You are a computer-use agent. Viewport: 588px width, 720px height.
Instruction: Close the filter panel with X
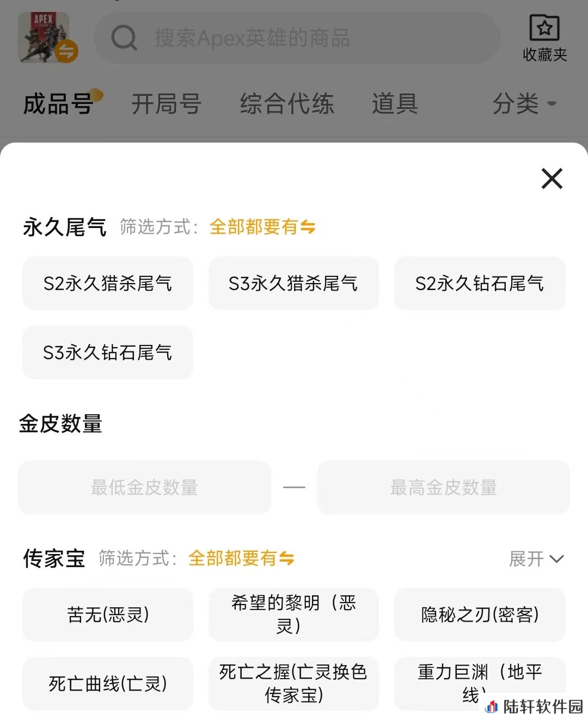pyautogui.click(x=552, y=179)
